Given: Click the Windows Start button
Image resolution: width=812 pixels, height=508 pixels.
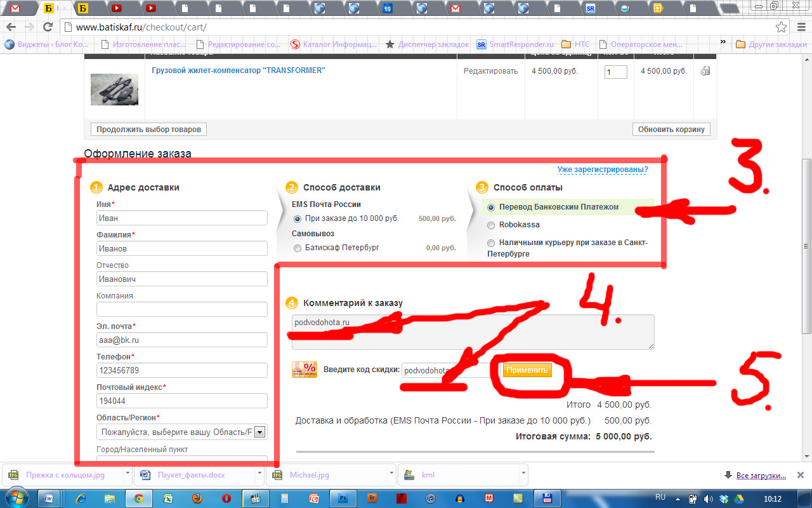Looking at the screenshot, I should pos(16,498).
